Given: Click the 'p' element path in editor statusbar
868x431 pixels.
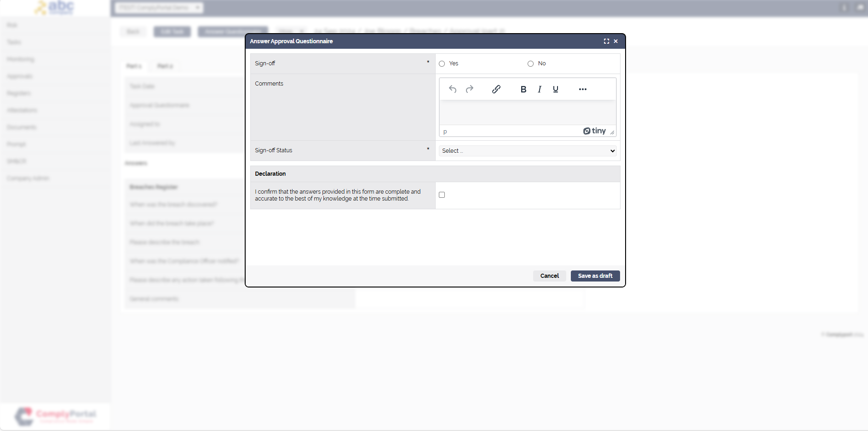Looking at the screenshot, I should pos(445,132).
